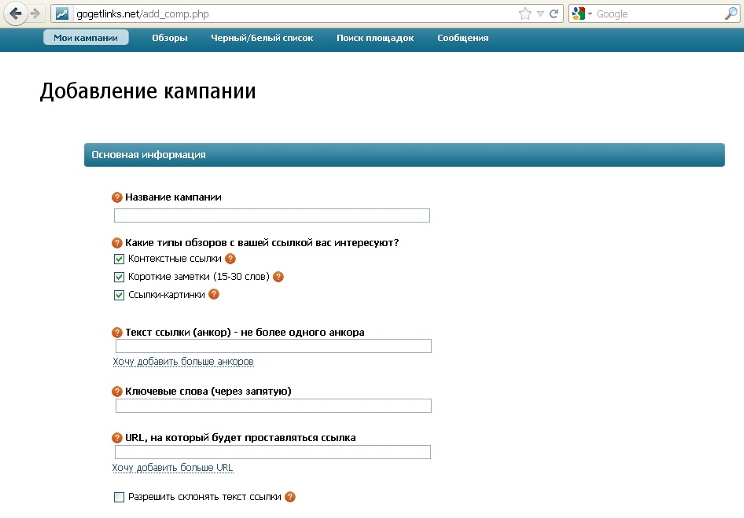744x518 pixels.
Task: Open help icon next to Короткие заметки
Action: [x=278, y=277]
